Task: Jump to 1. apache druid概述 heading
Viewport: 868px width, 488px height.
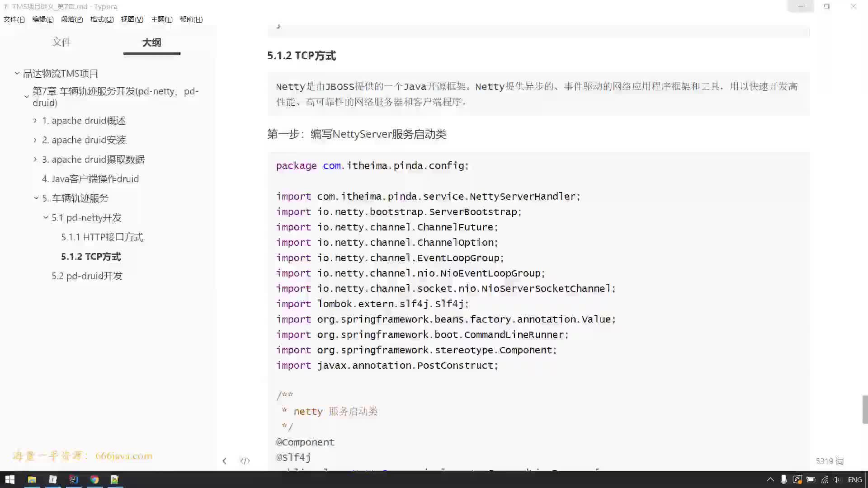Action: click(x=84, y=121)
